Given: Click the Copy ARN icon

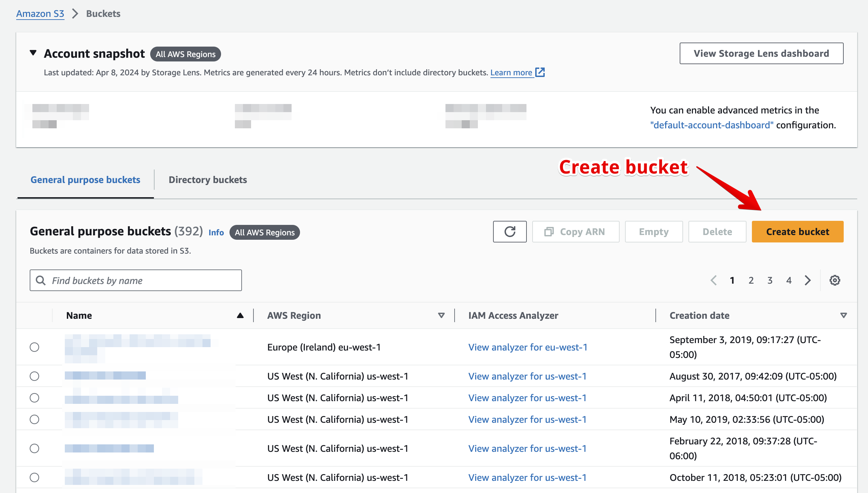Looking at the screenshot, I should 548,232.
